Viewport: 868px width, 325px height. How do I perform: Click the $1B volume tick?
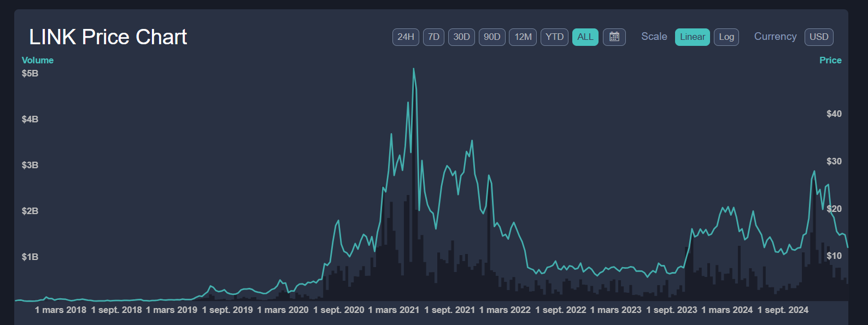click(30, 257)
